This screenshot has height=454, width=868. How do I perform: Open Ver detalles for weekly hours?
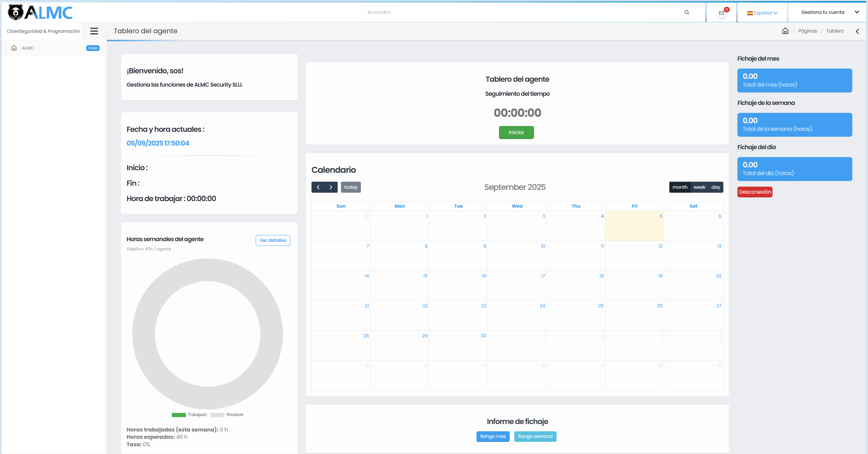tap(273, 240)
